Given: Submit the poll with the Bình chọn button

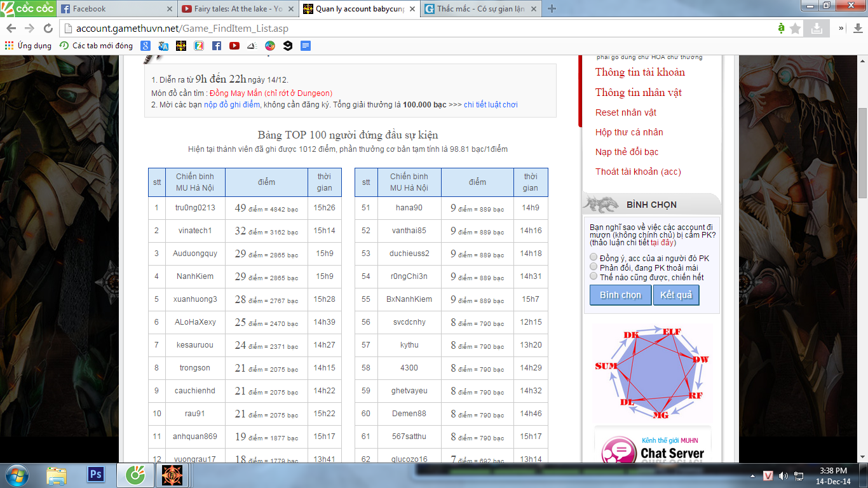Looking at the screenshot, I should click(x=620, y=295).
